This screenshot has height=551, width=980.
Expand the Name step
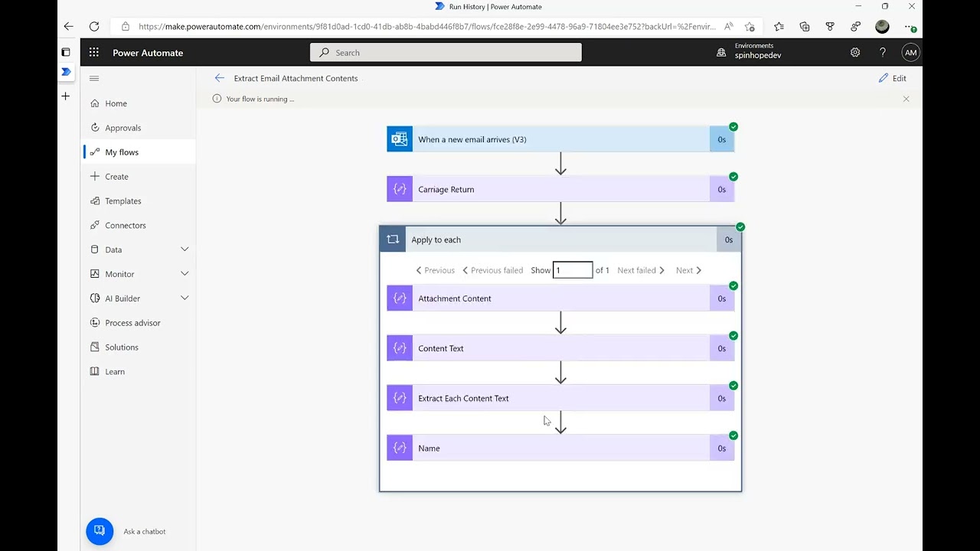560,448
